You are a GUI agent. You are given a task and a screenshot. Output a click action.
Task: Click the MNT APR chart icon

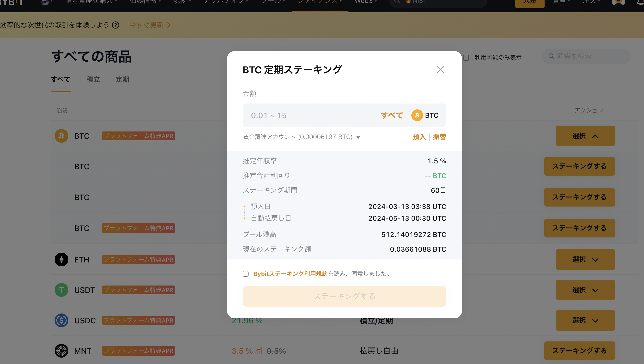[259, 351]
